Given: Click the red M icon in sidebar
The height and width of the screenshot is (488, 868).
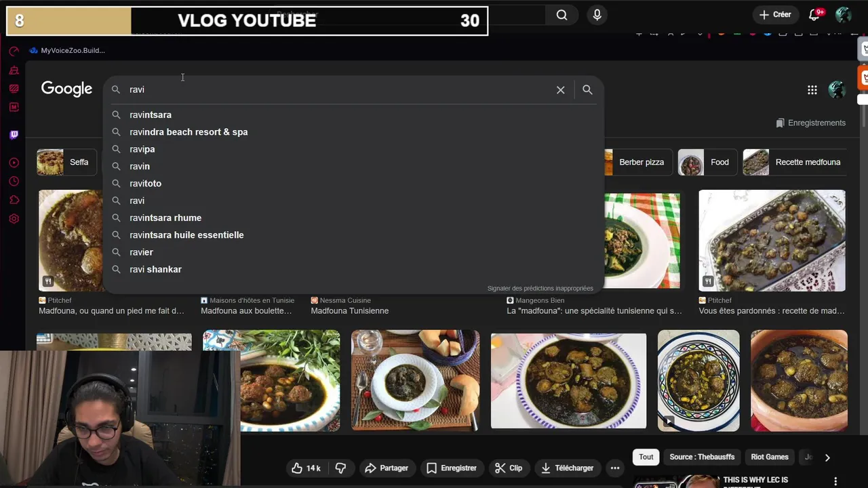Looking at the screenshot, I should point(14,107).
